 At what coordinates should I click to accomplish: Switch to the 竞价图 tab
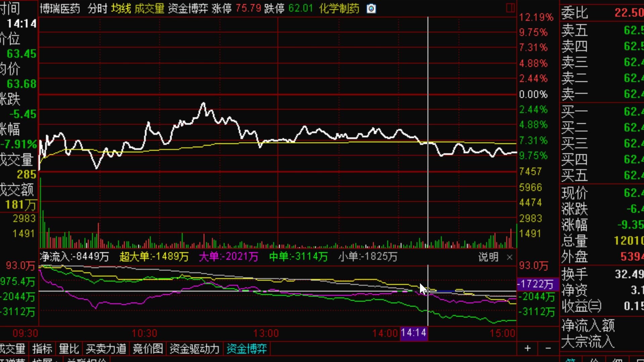148,349
